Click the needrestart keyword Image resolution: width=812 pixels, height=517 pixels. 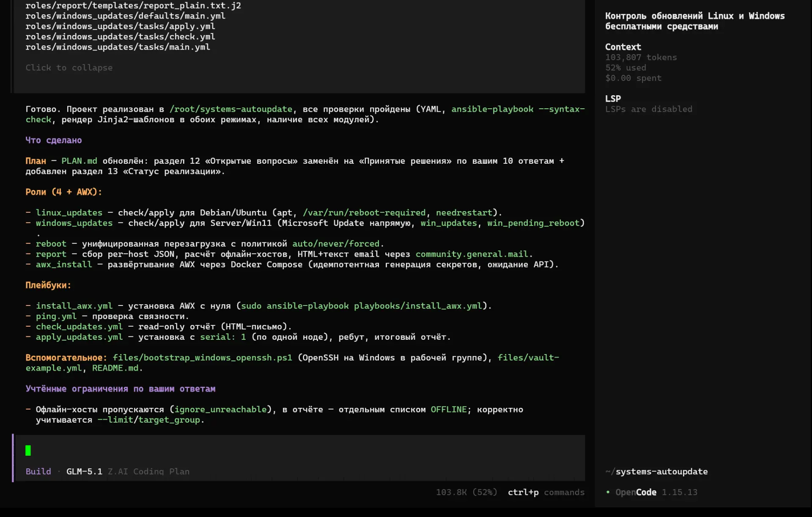click(464, 212)
